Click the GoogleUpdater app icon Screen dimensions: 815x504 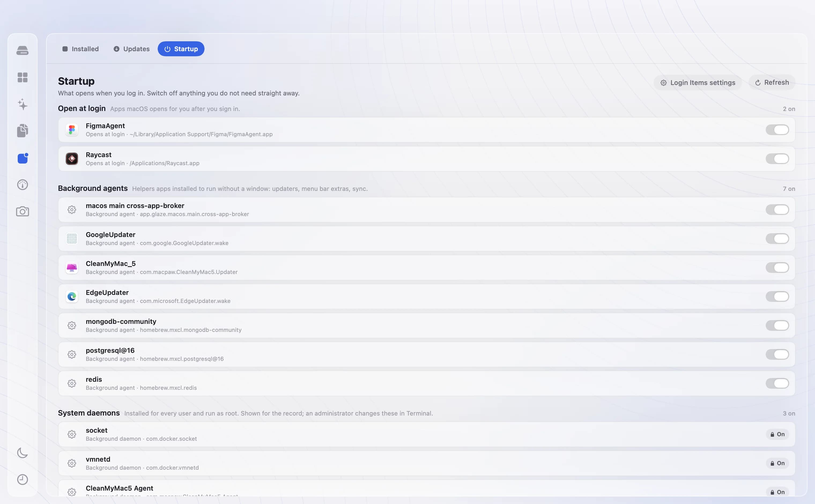coord(72,239)
